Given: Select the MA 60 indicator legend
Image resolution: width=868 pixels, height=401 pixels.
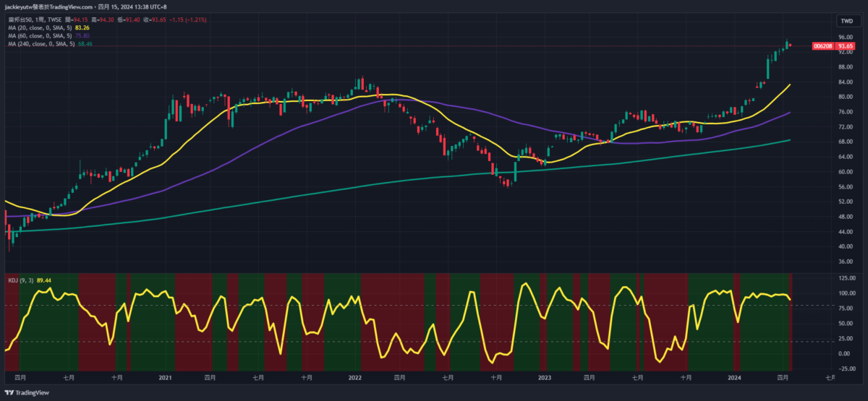Looking at the screenshot, I should (x=39, y=35).
